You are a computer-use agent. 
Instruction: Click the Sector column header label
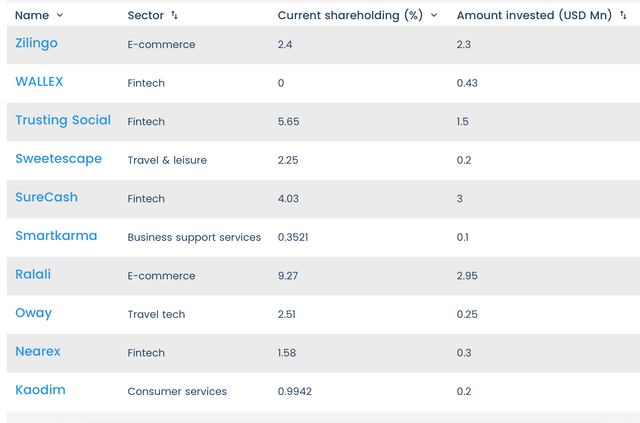[146, 16]
